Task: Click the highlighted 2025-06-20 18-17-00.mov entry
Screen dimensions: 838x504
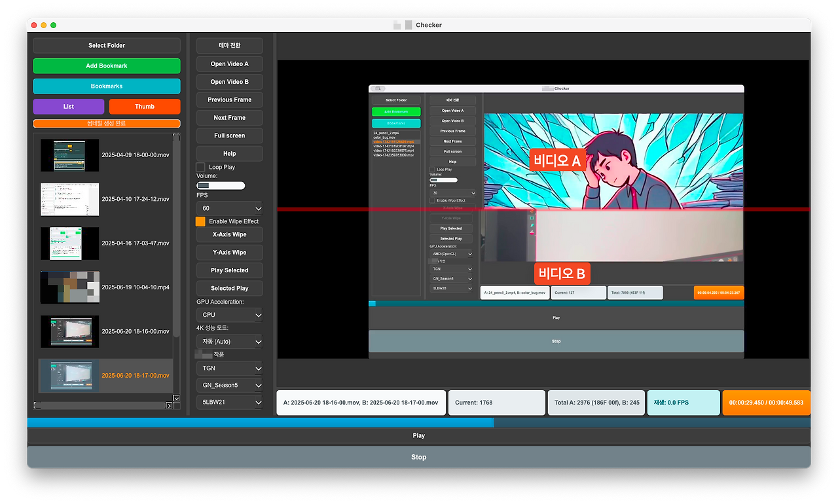Action: click(105, 376)
